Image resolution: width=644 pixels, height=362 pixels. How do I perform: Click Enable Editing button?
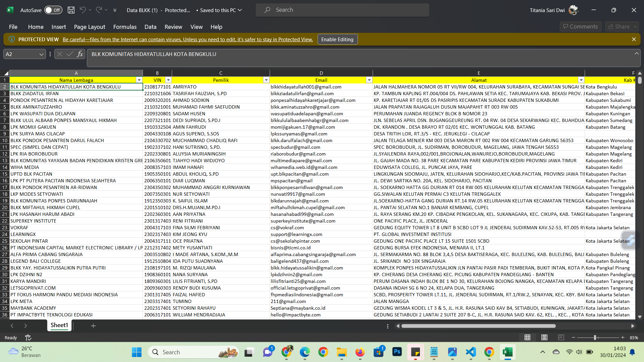pos(337,40)
